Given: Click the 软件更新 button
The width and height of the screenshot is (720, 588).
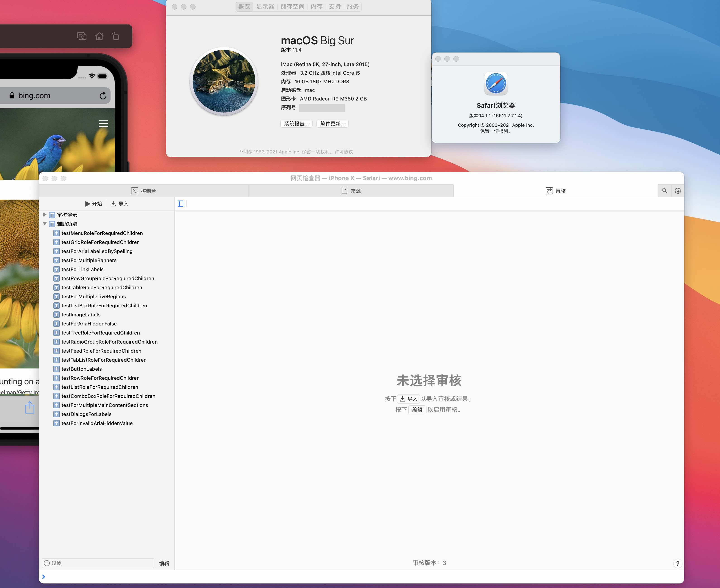Looking at the screenshot, I should point(332,123).
